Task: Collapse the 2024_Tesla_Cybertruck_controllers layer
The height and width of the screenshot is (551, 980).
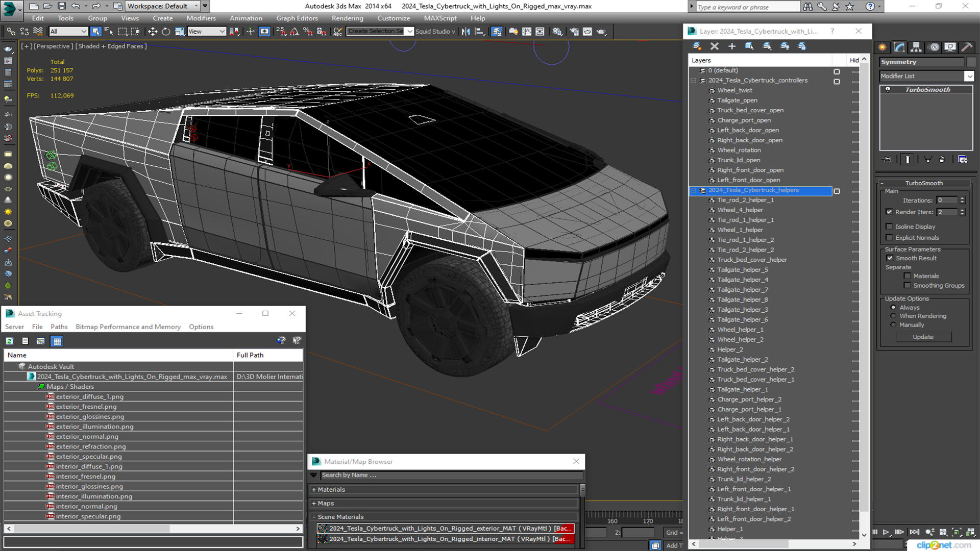Action: click(693, 81)
